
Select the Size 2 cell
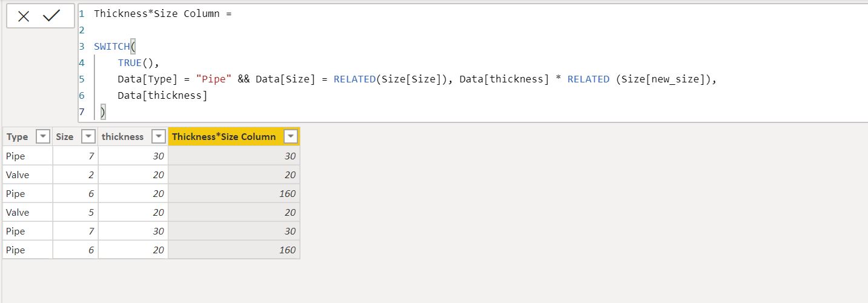click(76, 175)
